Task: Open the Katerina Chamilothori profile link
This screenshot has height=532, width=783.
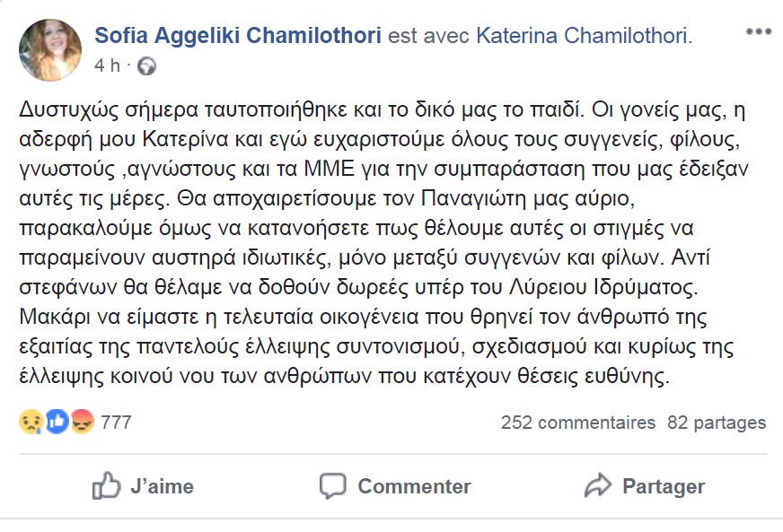Action: coord(585,35)
